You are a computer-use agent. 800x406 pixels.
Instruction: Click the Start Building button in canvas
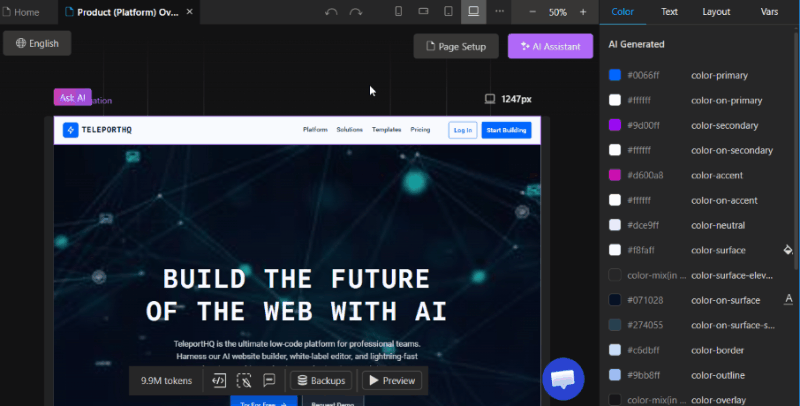[506, 130]
